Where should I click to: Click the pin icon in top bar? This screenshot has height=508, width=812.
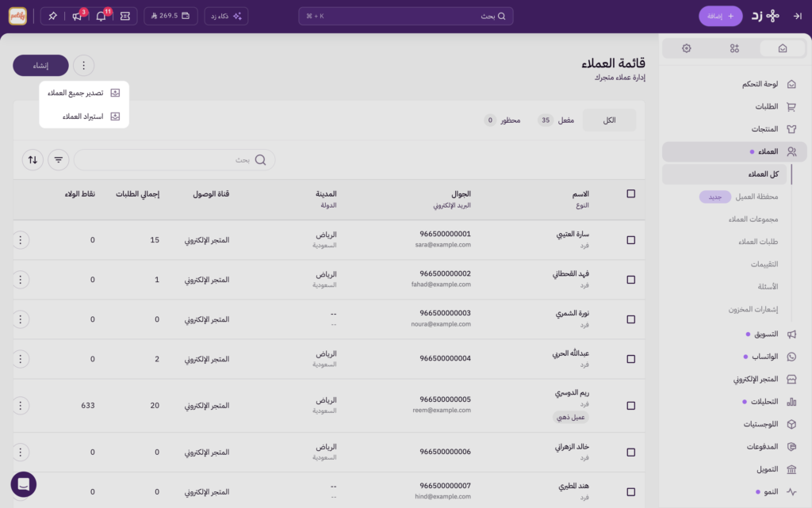click(x=52, y=16)
